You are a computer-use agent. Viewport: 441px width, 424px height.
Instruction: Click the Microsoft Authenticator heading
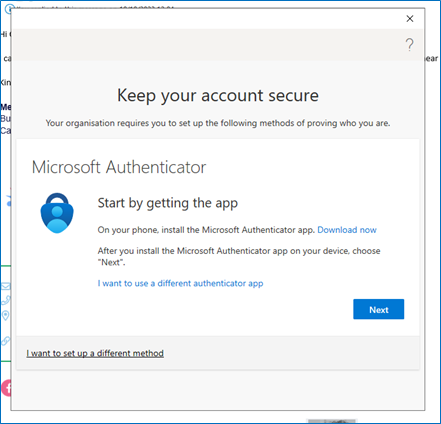(x=119, y=167)
